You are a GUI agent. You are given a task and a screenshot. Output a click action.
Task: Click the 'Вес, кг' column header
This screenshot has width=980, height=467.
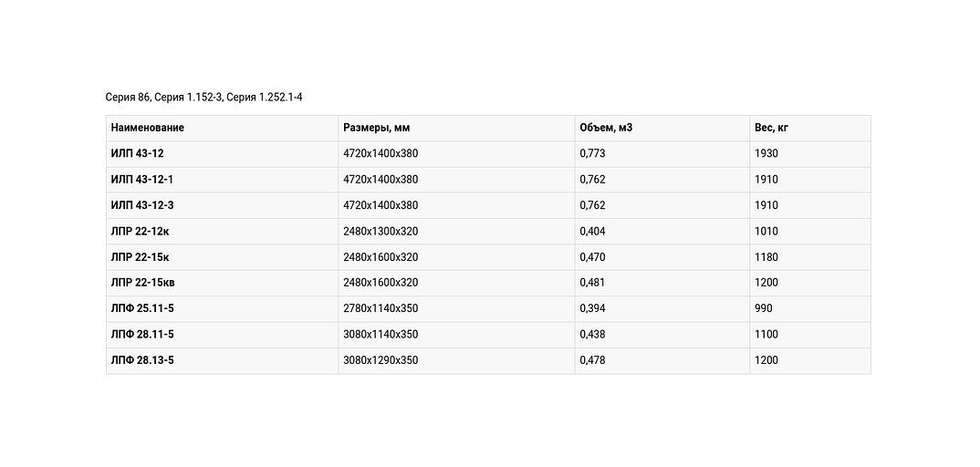pyautogui.click(x=771, y=128)
